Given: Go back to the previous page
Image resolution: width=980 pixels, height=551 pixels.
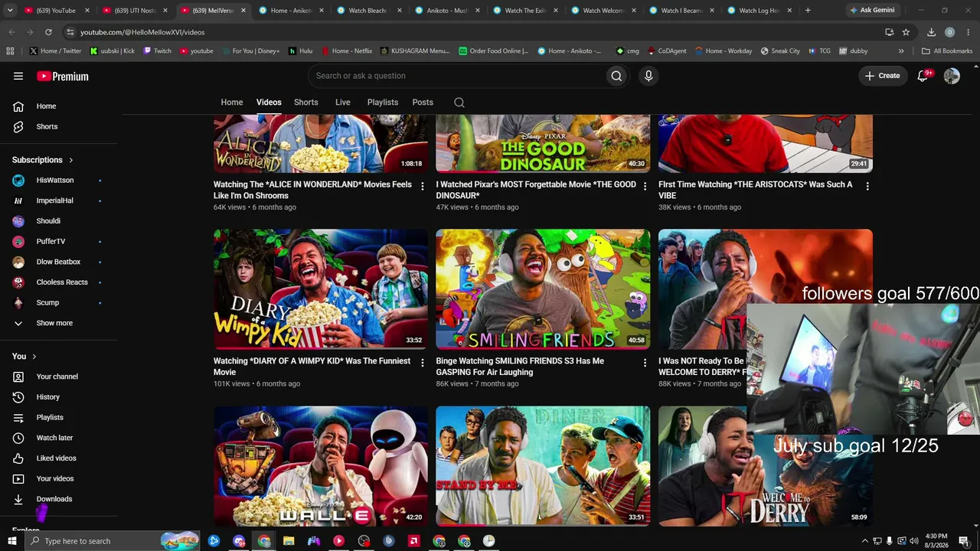Looking at the screenshot, I should (x=11, y=32).
